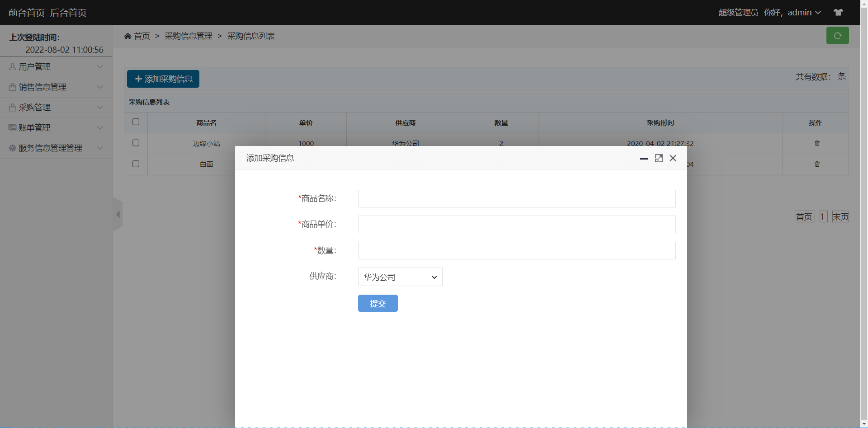The height and width of the screenshot is (428, 868).
Task: Delete the 白面 row using its trash icon
Action: pos(816,164)
